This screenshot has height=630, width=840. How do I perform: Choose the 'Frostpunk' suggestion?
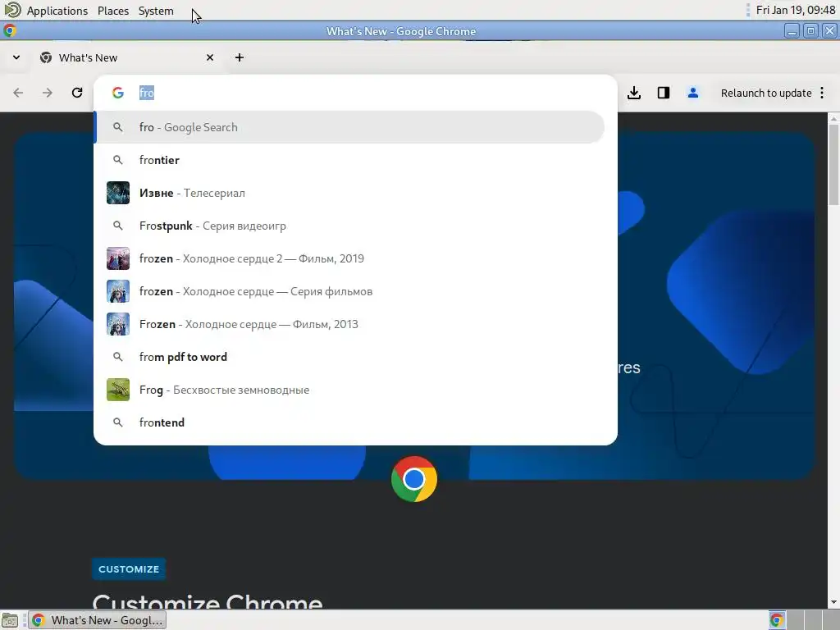349,226
